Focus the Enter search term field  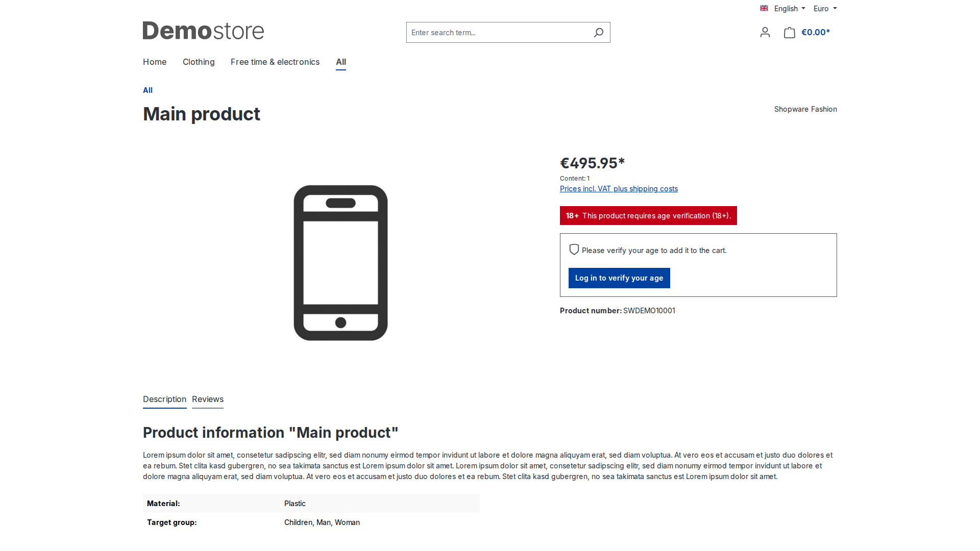point(498,33)
